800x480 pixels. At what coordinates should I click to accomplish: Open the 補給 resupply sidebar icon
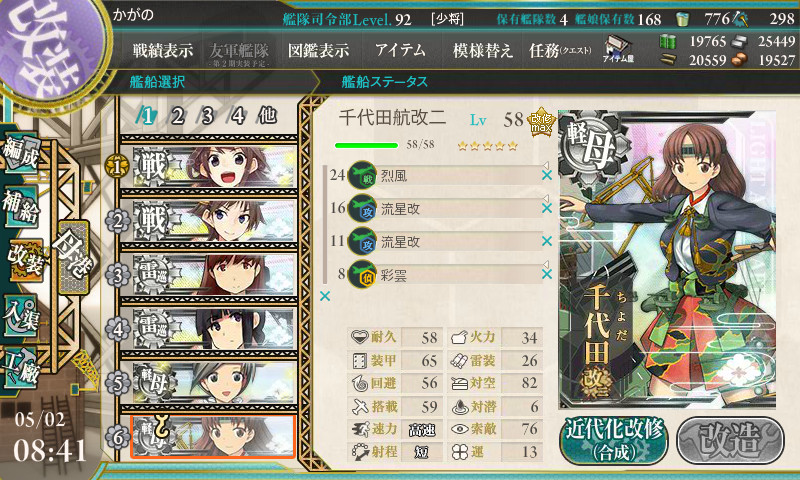[x=20, y=207]
